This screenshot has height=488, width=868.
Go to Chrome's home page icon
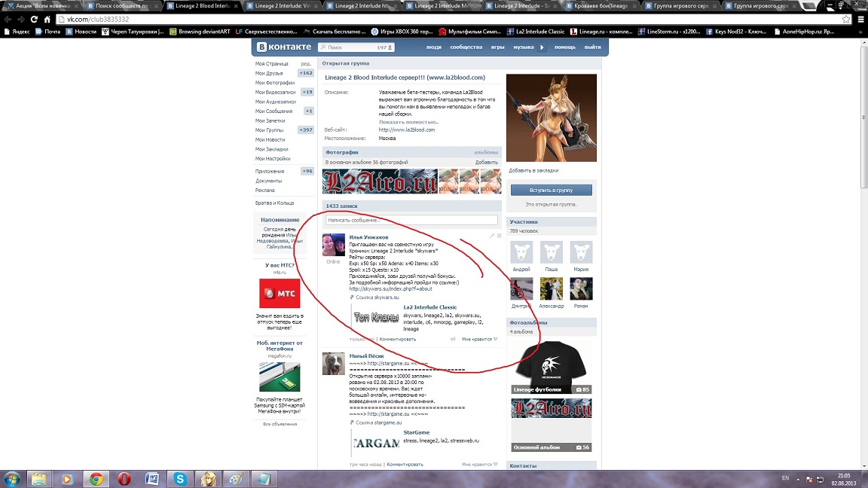[x=47, y=20]
